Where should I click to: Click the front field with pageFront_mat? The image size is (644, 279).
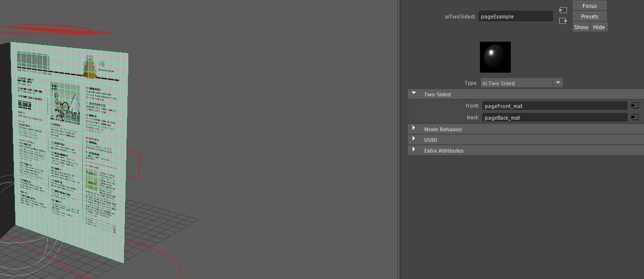555,106
